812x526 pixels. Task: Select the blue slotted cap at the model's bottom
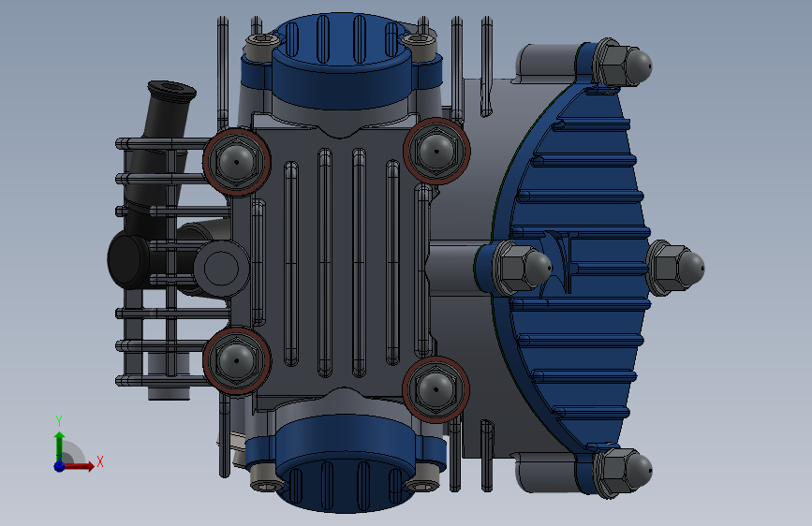[345, 464]
